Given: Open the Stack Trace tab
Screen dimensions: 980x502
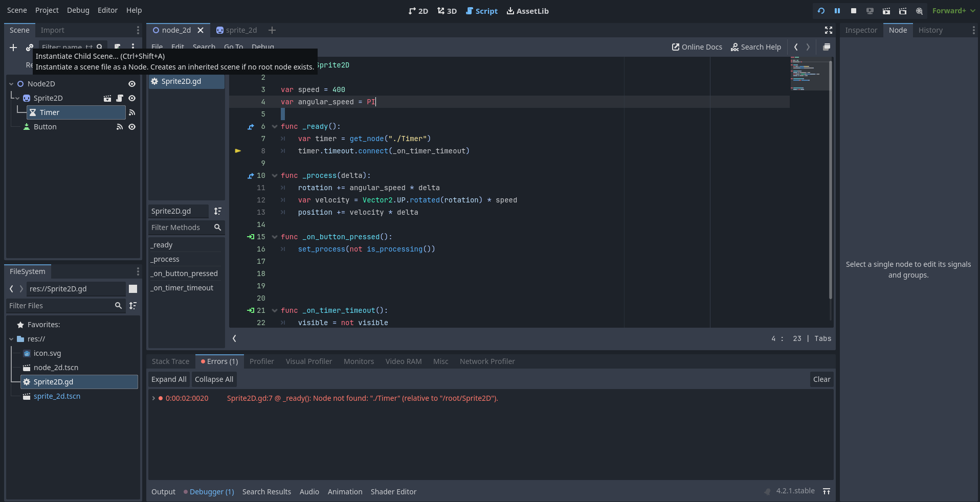Looking at the screenshot, I should 170,361.
